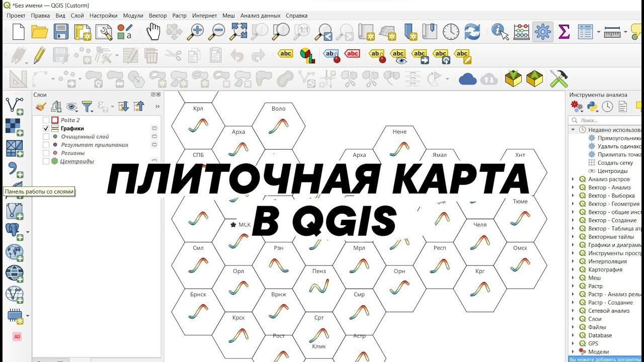The height and width of the screenshot is (362, 644).
Task: Select the Polta 2 layer name
Action: pyautogui.click(x=70, y=120)
